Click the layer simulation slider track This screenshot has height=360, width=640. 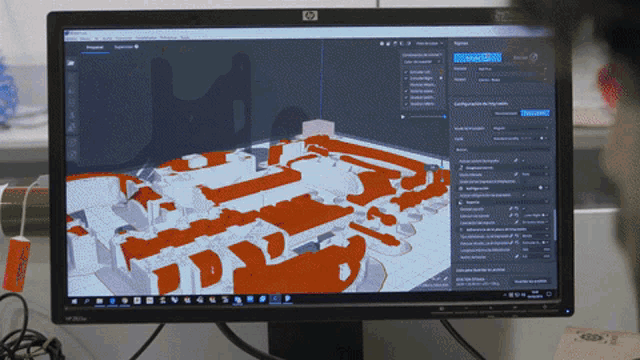tap(427, 117)
